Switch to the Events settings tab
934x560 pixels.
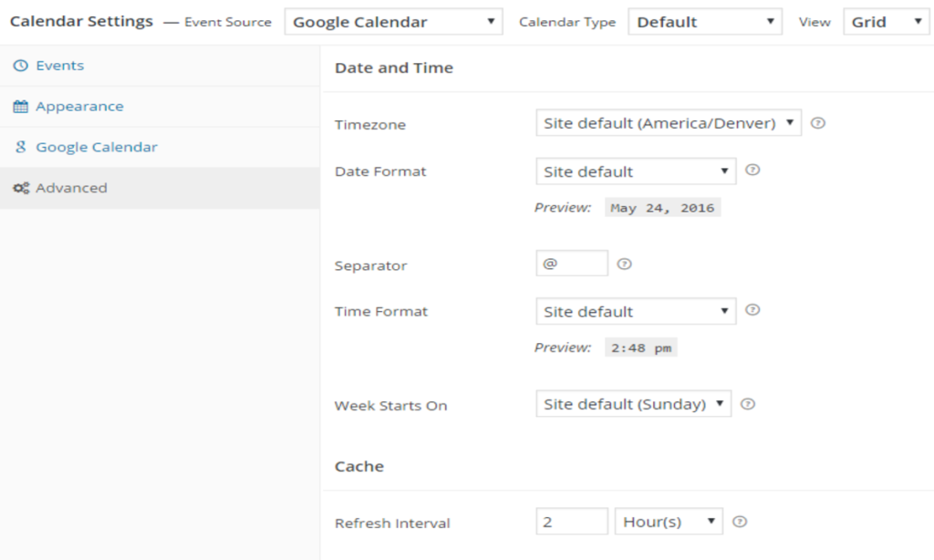click(x=62, y=66)
